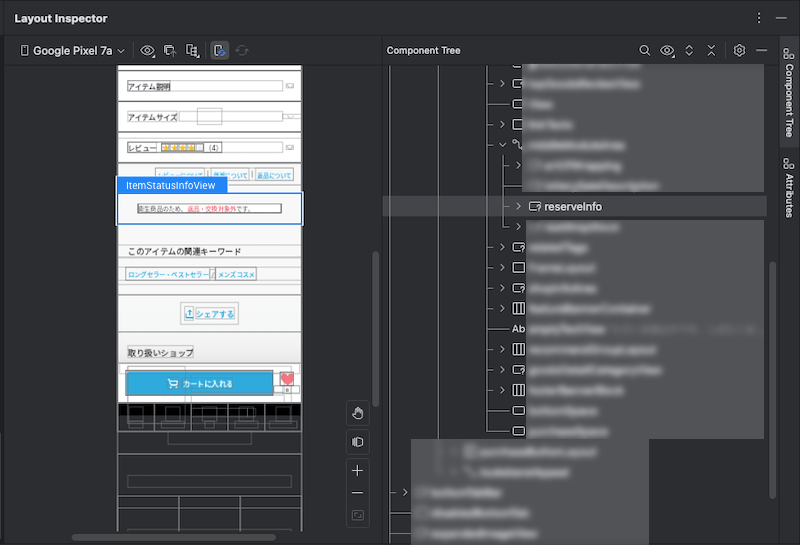
Task: Click the Ab text view icon in tree
Action: [518, 329]
